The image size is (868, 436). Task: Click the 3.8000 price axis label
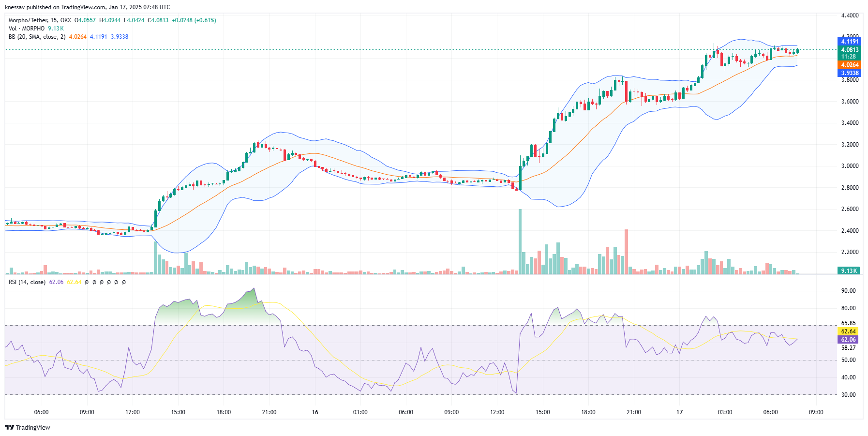[850, 80]
